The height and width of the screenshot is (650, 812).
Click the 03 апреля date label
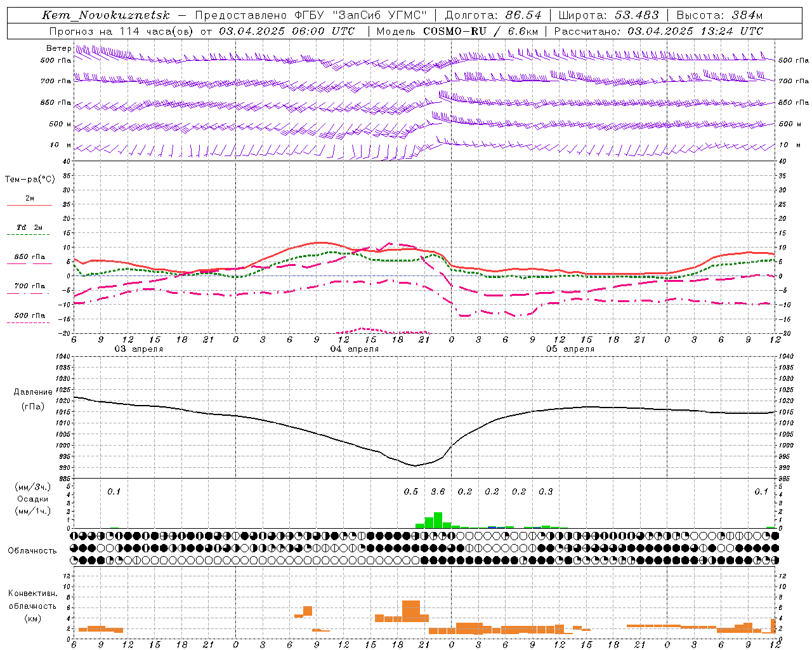pyautogui.click(x=138, y=349)
